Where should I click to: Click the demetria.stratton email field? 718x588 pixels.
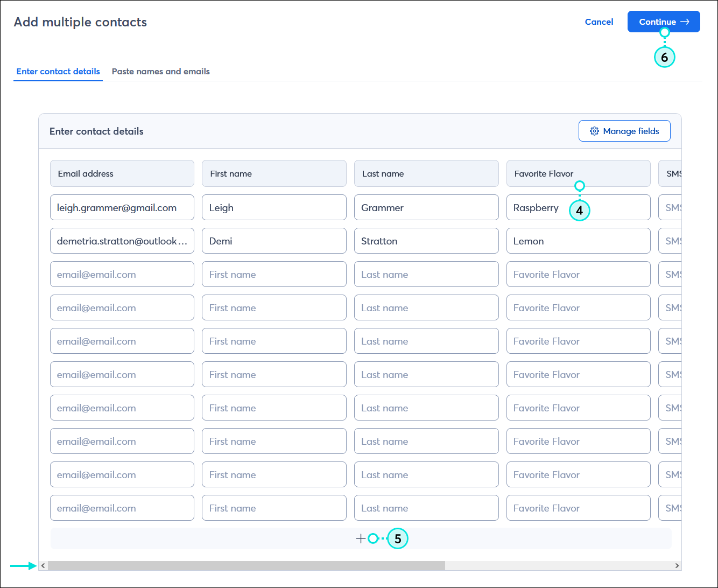coord(122,241)
